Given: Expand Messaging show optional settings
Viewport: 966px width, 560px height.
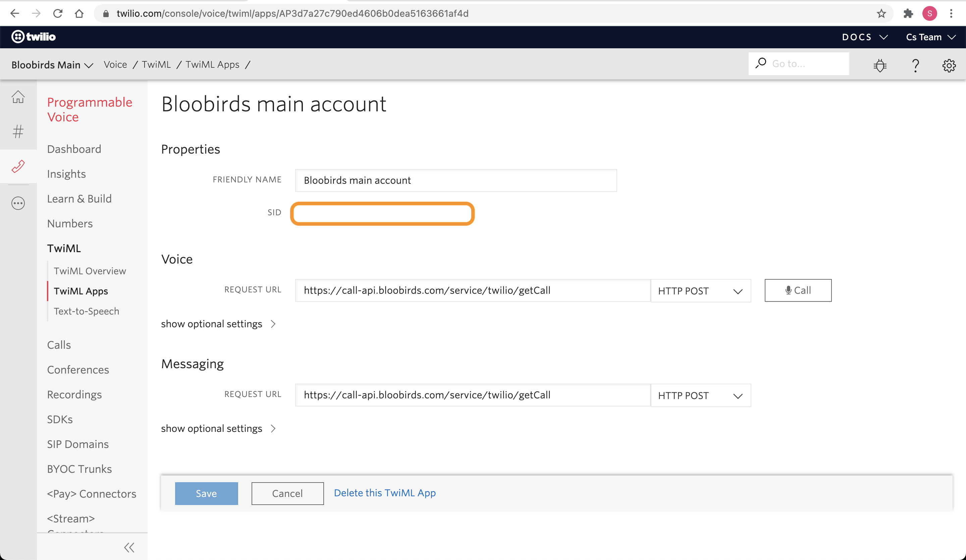Looking at the screenshot, I should click(x=218, y=429).
